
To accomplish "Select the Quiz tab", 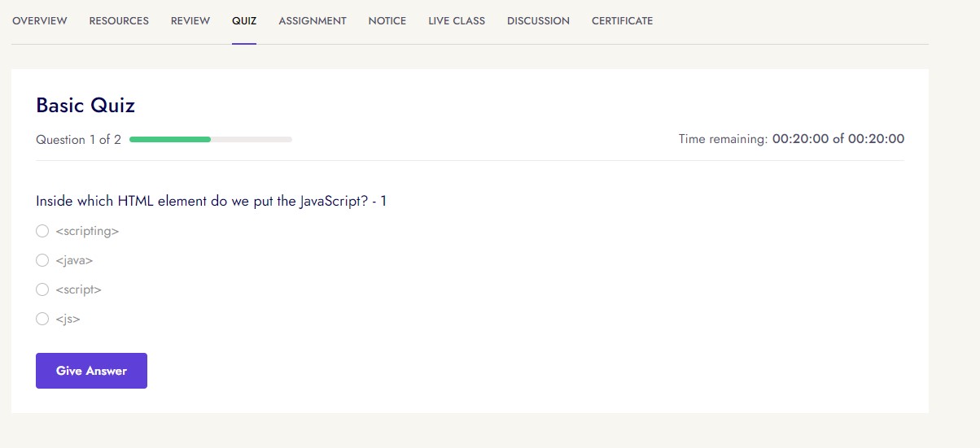I will (x=244, y=21).
